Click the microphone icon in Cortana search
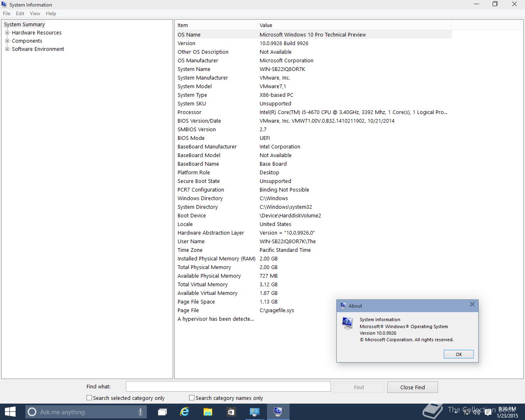The image size is (525, 420). tap(140, 412)
